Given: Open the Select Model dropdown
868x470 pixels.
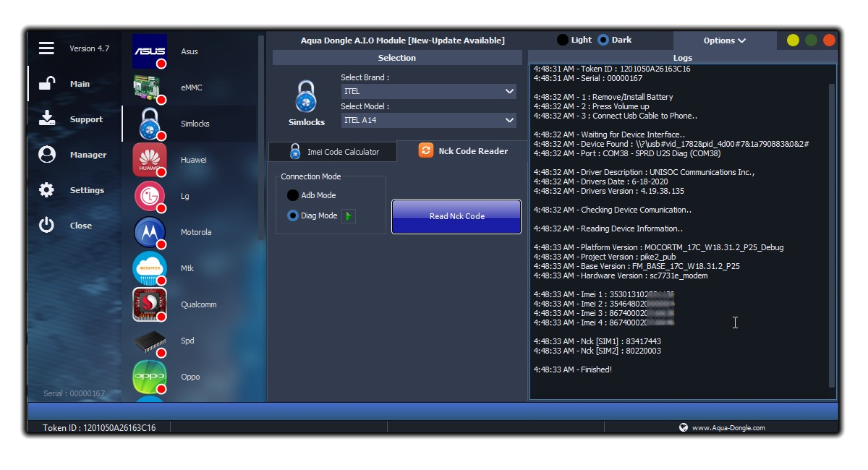Looking at the screenshot, I should coord(429,120).
